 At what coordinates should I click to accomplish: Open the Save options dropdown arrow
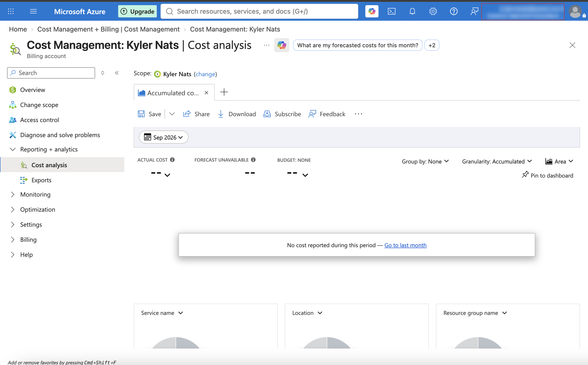[x=172, y=114]
